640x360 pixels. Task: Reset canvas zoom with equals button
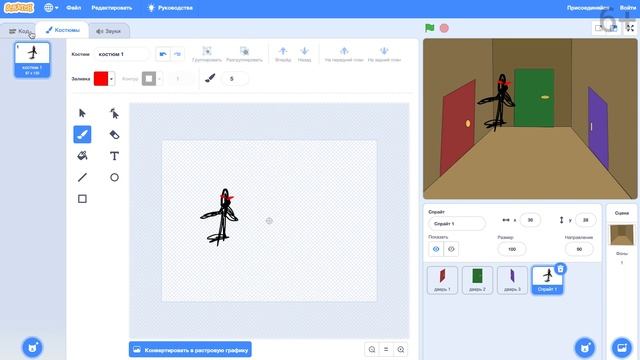click(x=386, y=349)
